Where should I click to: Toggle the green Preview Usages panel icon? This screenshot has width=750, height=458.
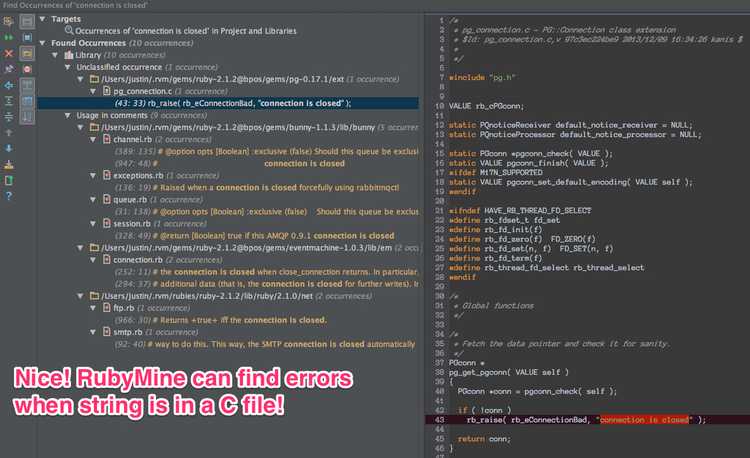coord(9,180)
